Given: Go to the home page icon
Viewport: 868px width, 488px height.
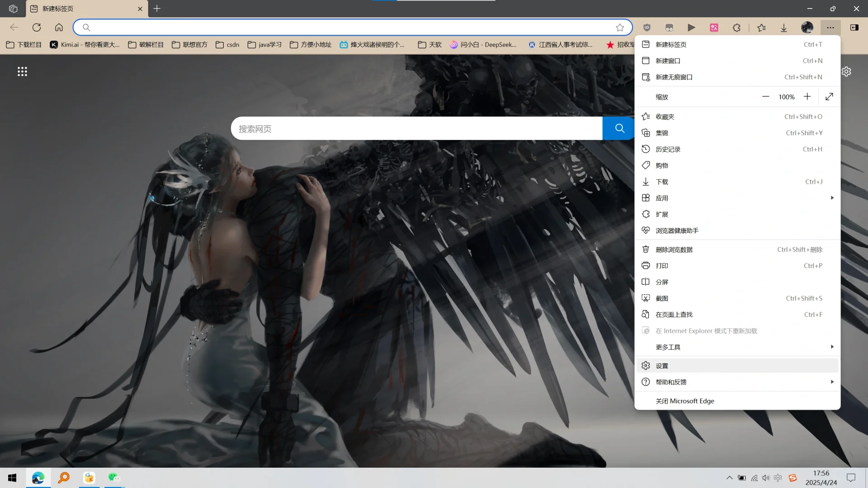Looking at the screenshot, I should [x=59, y=28].
